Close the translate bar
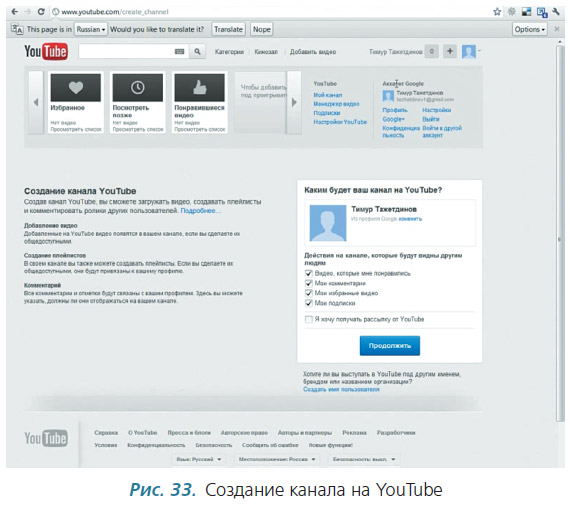 (557, 29)
